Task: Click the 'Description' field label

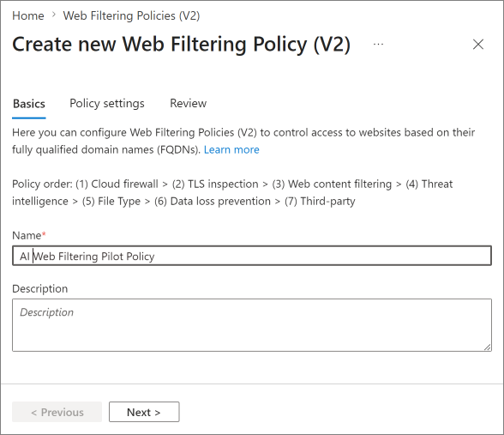Action: point(39,288)
